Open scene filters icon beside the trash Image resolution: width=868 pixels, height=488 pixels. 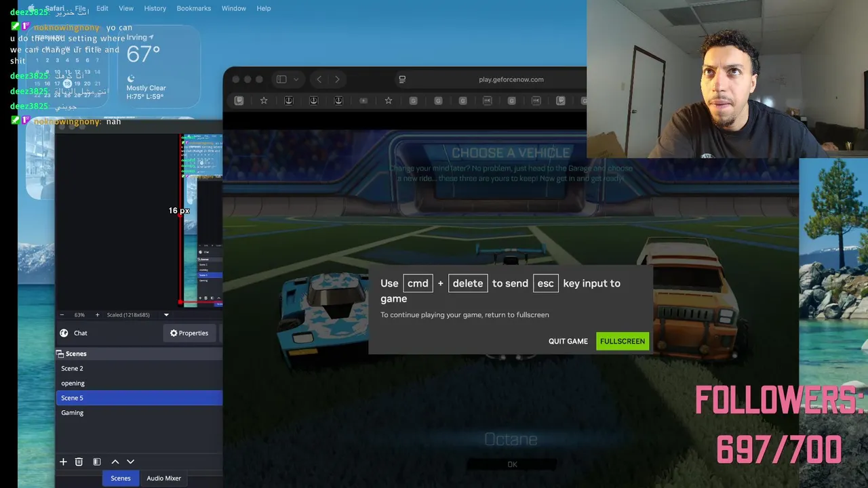click(97, 462)
